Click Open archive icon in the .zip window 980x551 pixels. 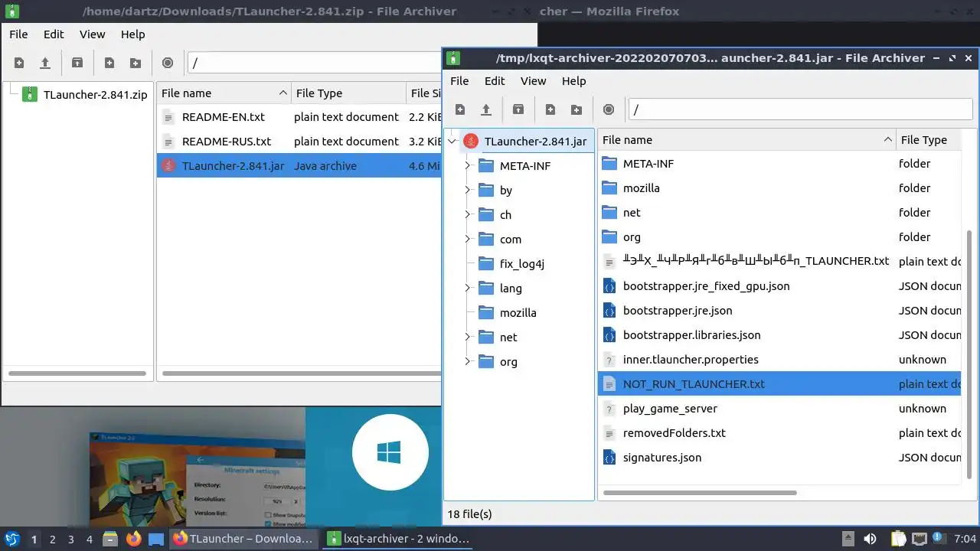45,63
